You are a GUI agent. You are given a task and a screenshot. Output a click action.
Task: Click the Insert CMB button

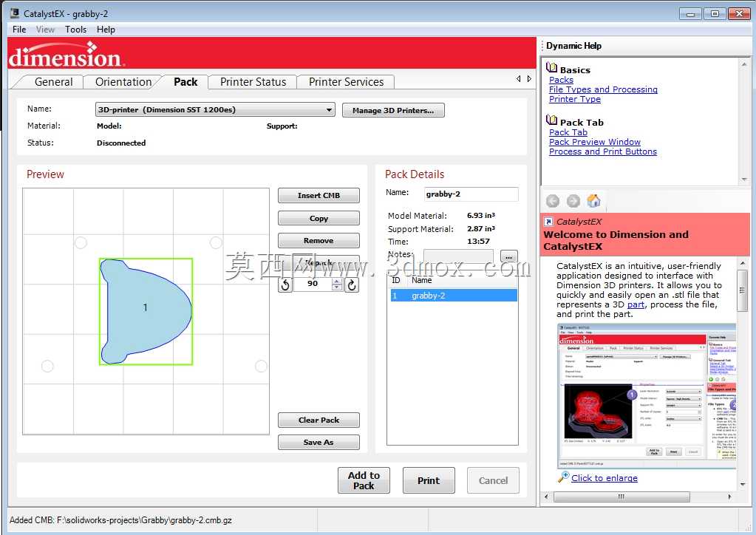pos(319,195)
